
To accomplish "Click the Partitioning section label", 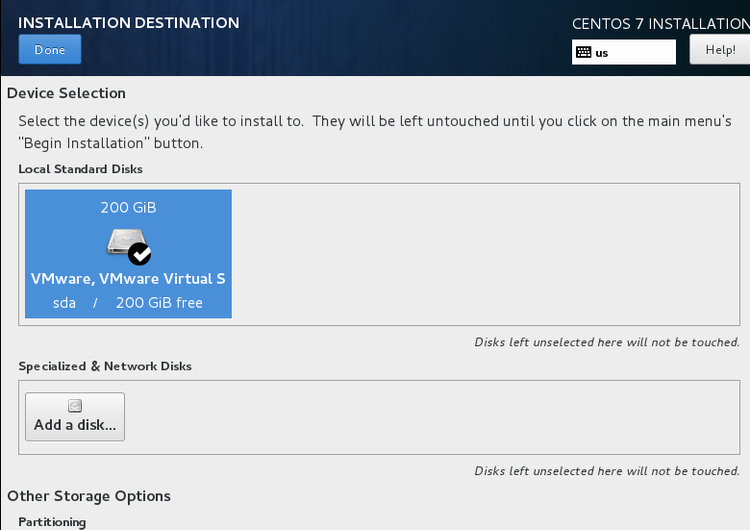I will point(52,522).
